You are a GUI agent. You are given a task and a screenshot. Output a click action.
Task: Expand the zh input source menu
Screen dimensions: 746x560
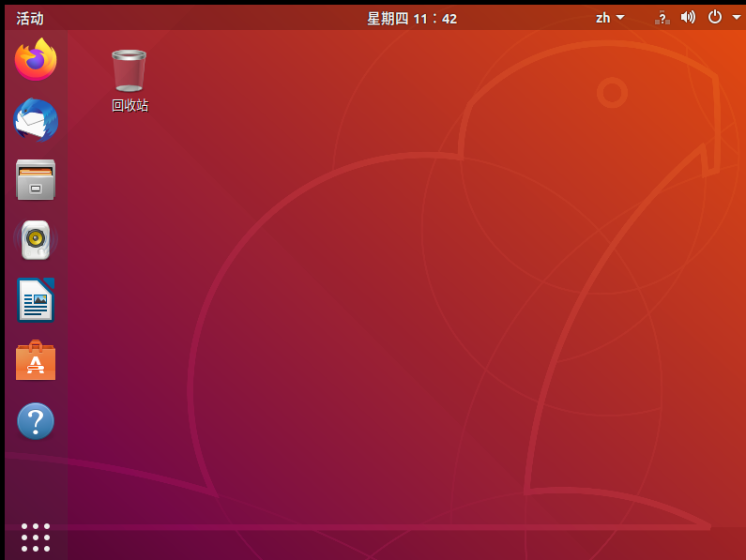[x=610, y=18]
